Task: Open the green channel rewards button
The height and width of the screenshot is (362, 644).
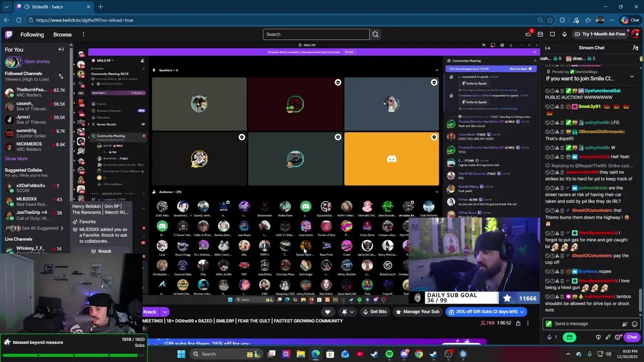Action: click(569, 337)
